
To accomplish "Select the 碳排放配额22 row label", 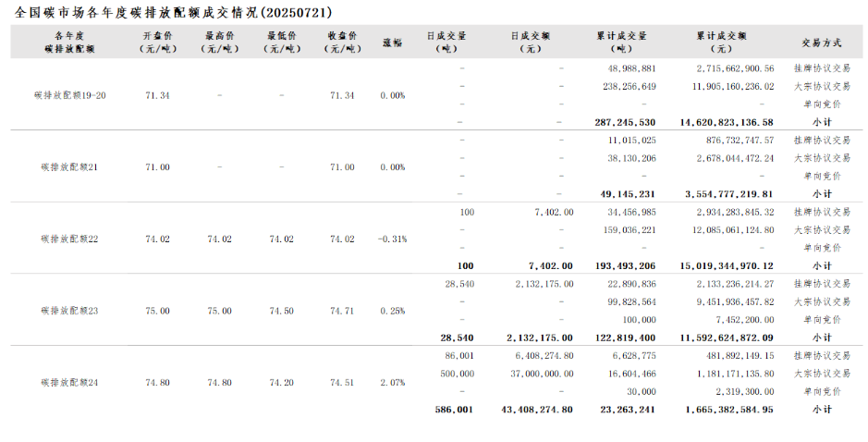I will click(x=69, y=239).
